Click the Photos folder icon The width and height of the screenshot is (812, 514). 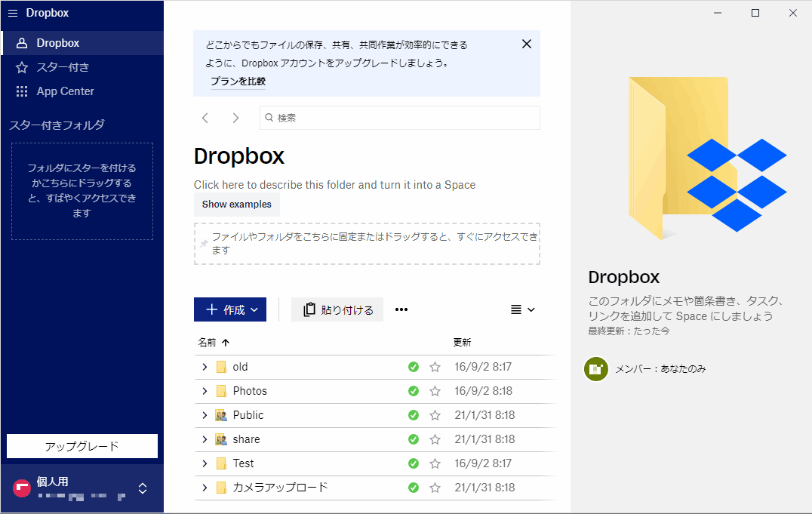(x=221, y=391)
